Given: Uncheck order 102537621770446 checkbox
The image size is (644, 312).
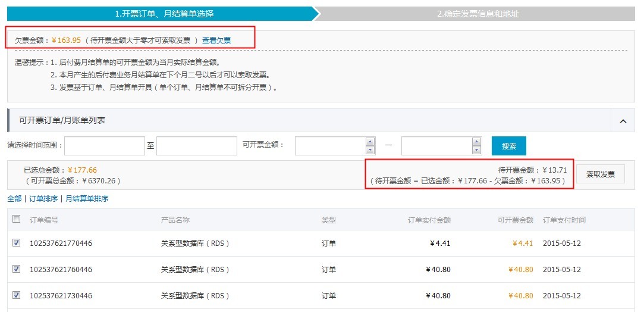Looking at the screenshot, I should point(17,243).
